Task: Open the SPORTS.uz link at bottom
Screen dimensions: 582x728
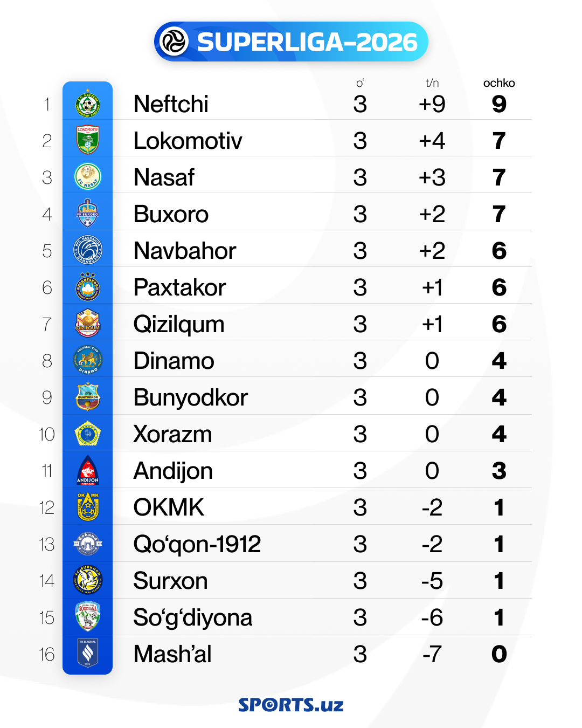Action: (x=290, y=705)
